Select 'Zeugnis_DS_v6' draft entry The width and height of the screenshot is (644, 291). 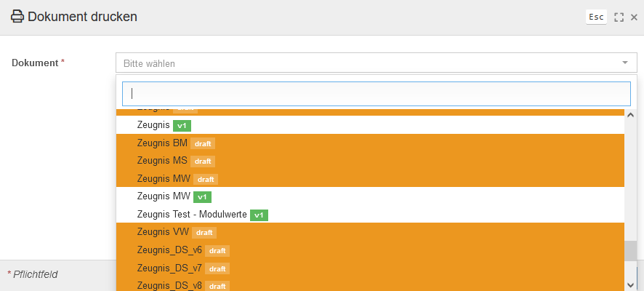pos(370,250)
